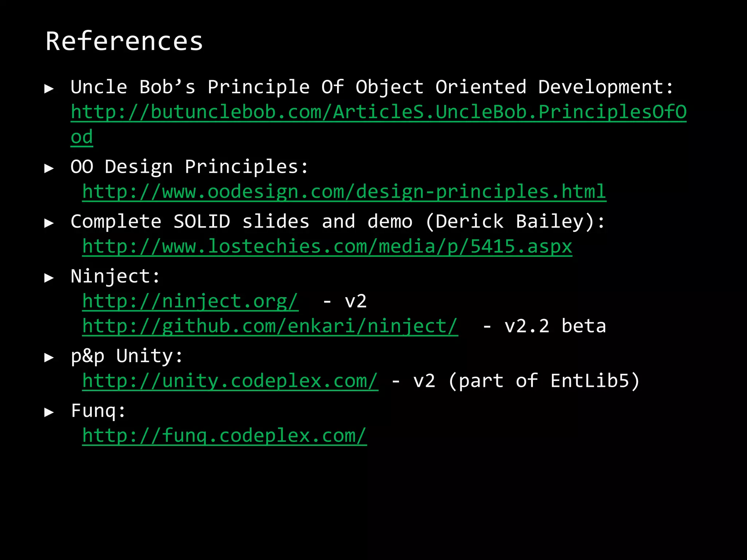Image resolution: width=747 pixels, height=560 pixels.
Task: Open the oodesign.com design-principles link
Action: 344,192
